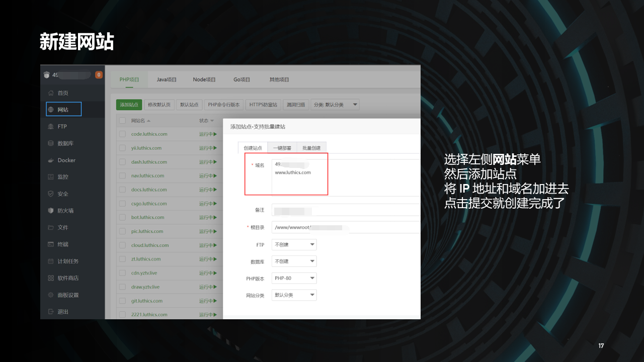This screenshot has width=644, height=362.
Task: Click the 安全 shield-check icon
Action: click(x=50, y=194)
